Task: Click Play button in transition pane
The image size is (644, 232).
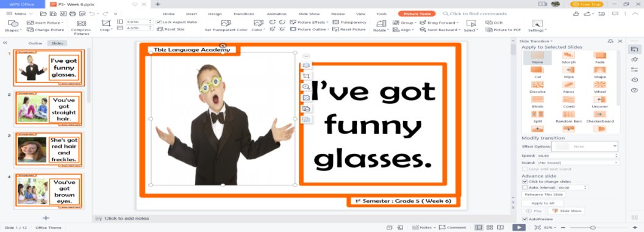Action: tap(534, 211)
